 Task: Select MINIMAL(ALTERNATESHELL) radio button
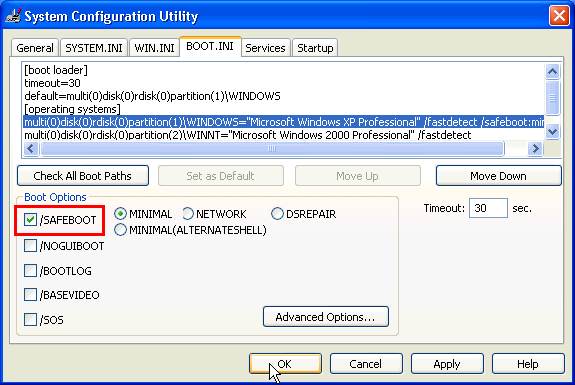point(120,230)
